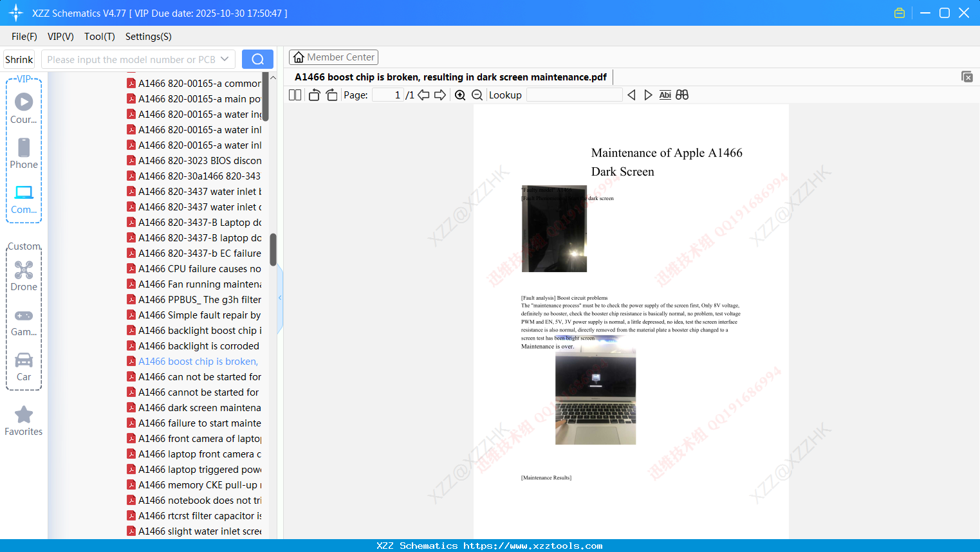Viewport: 980px width, 552px height.
Task: Go to the previous PDF page arrow
Action: click(x=423, y=95)
